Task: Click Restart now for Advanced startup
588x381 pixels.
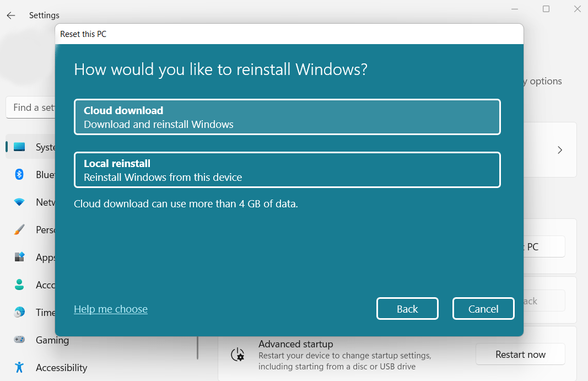Action: [520, 355]
